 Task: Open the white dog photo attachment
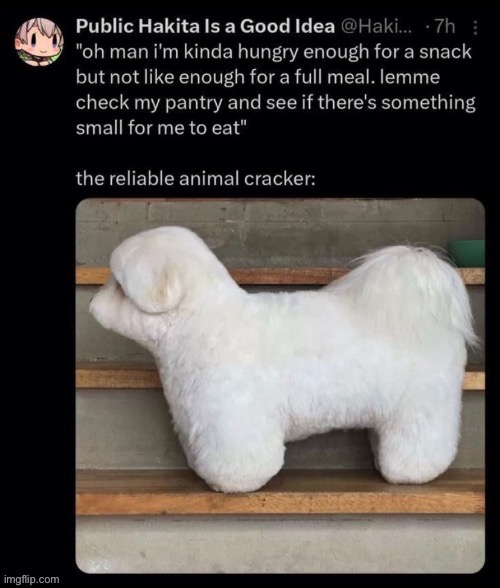(x=280, y=386)
